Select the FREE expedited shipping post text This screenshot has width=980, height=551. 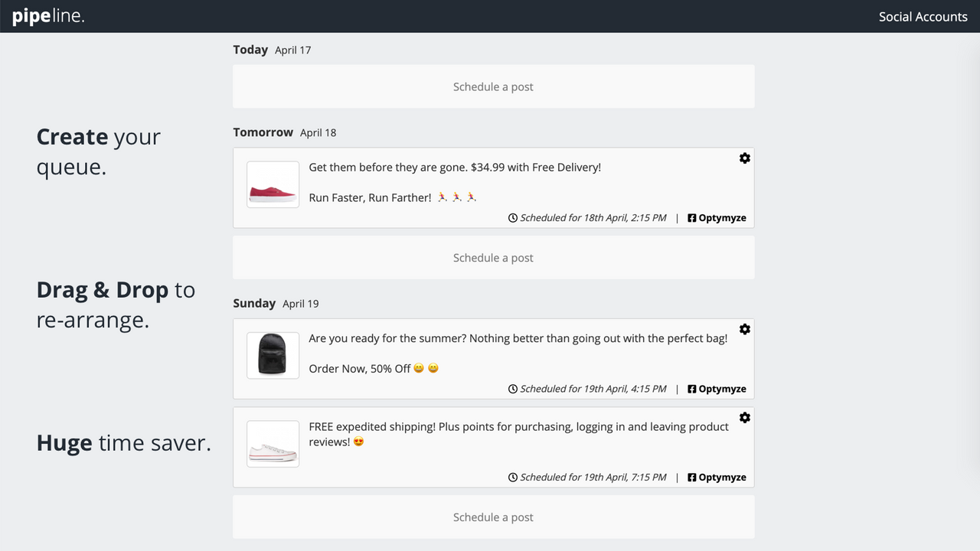point(519,434)
